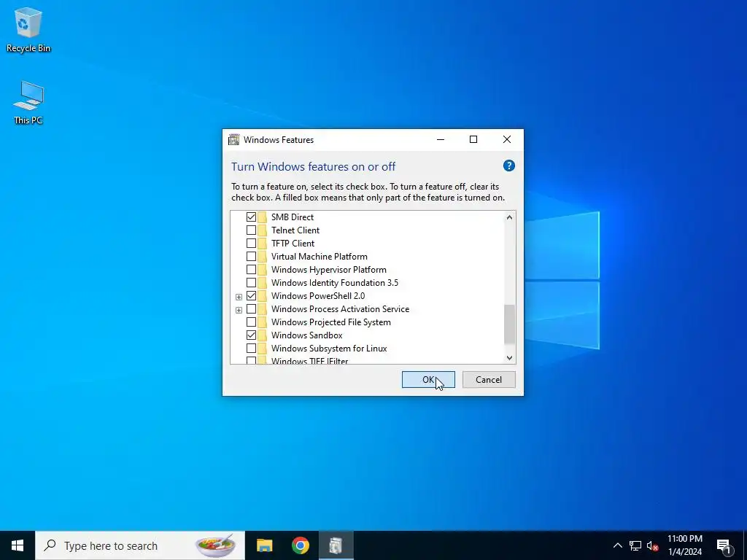The image size is (747, 560).
Task: Close the Windows Features dialog
Action: 507,139
